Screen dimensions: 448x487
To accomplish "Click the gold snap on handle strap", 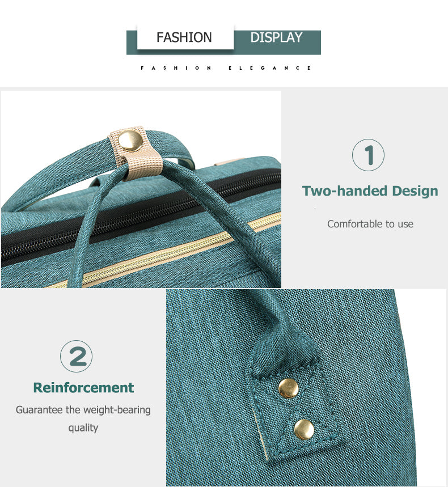I will (130, 141).
